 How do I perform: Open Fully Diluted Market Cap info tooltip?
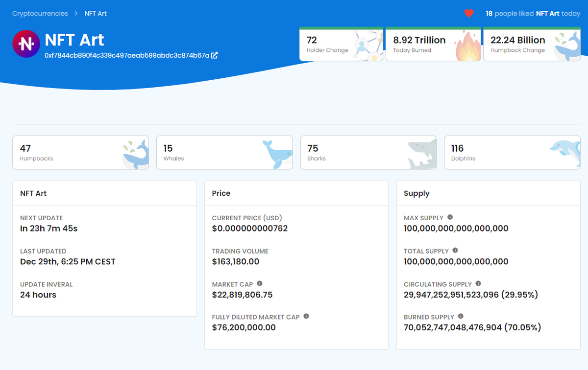click(x=306, y=316)
